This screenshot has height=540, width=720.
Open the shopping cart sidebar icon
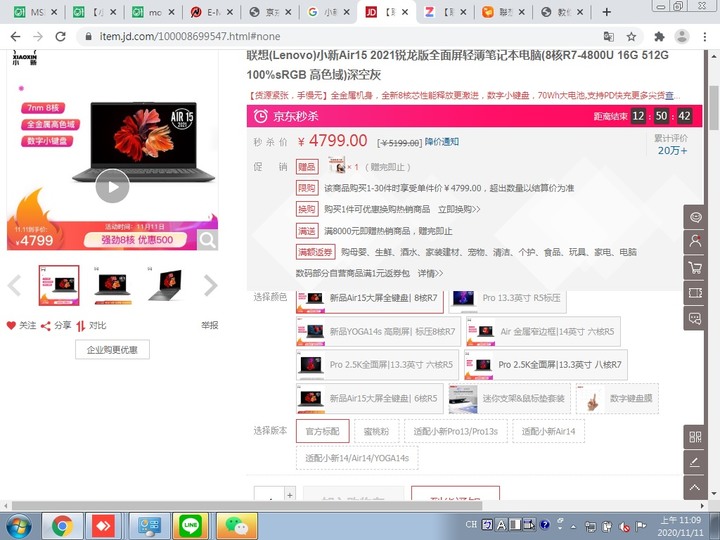coord(695,267)
